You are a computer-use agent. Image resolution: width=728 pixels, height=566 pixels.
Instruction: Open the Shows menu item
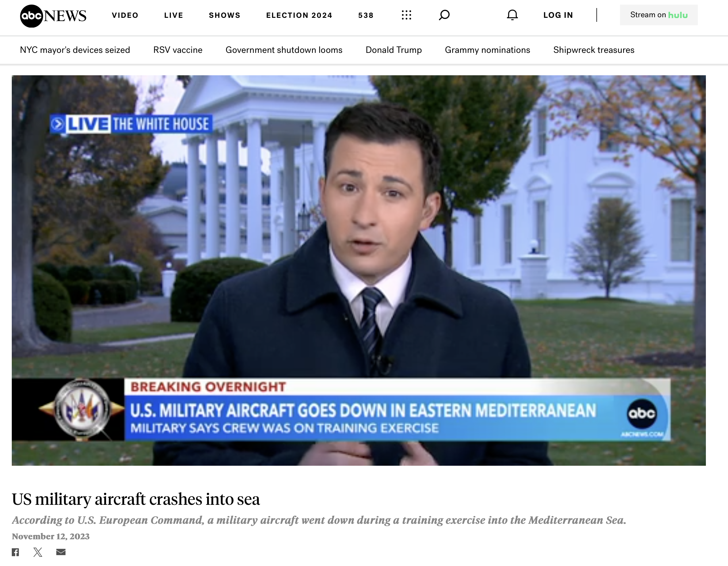pyautogui.click(x=225, y=15)
